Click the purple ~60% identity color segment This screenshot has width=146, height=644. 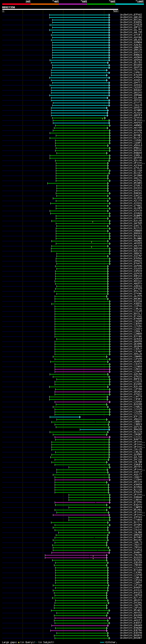[x=73, y=4]
